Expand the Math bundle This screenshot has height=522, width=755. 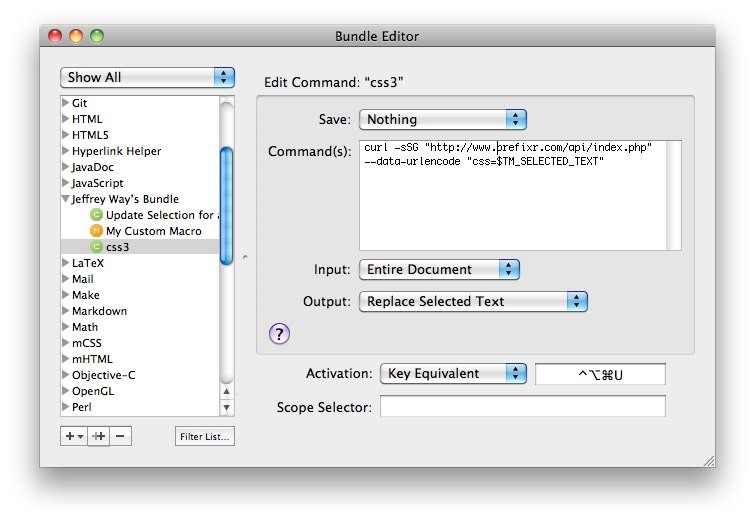pyautogui.click(x=65, y=326)
